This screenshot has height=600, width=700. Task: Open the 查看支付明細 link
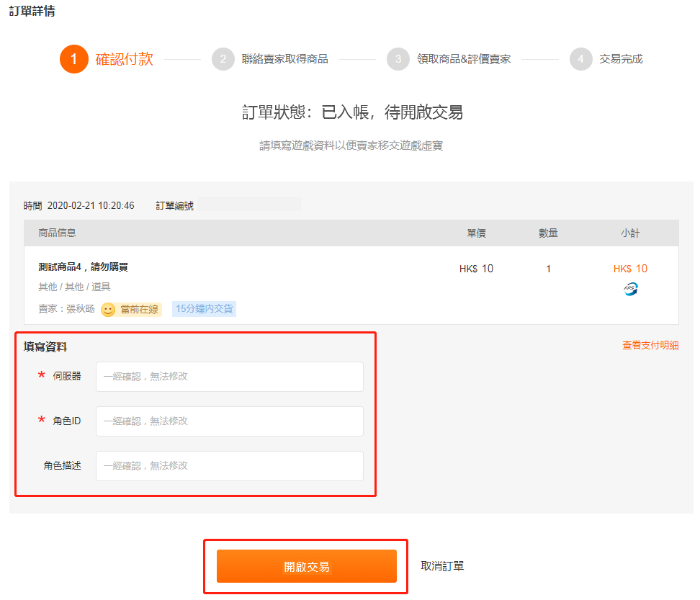click(650, 346)
